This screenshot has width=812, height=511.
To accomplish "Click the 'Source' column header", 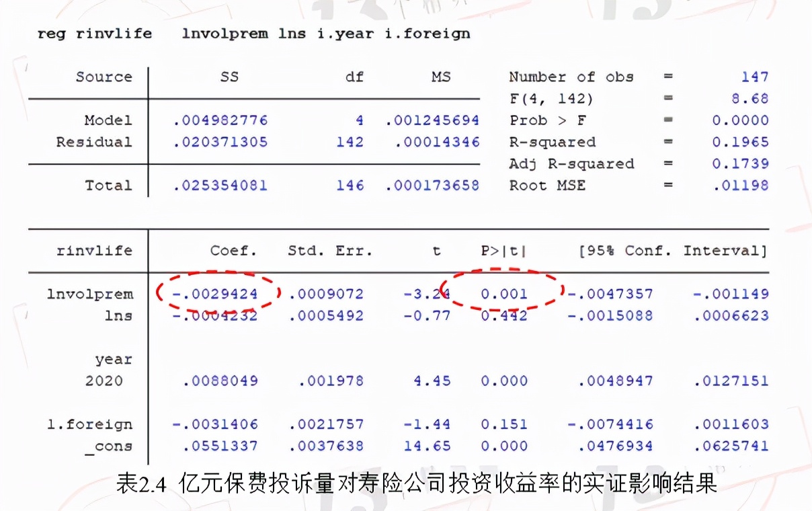I will coord(104,77).
